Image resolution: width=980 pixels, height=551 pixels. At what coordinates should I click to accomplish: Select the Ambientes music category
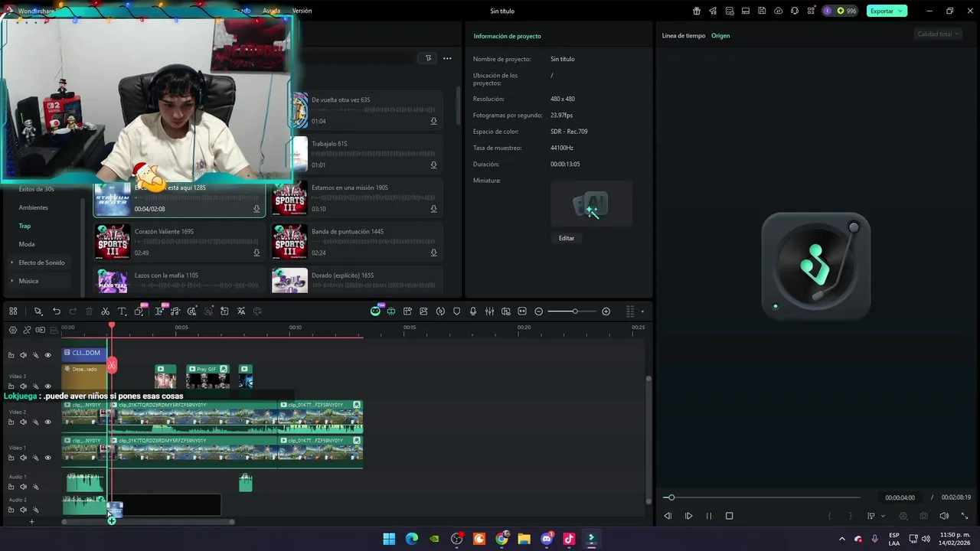coord(33,207)
